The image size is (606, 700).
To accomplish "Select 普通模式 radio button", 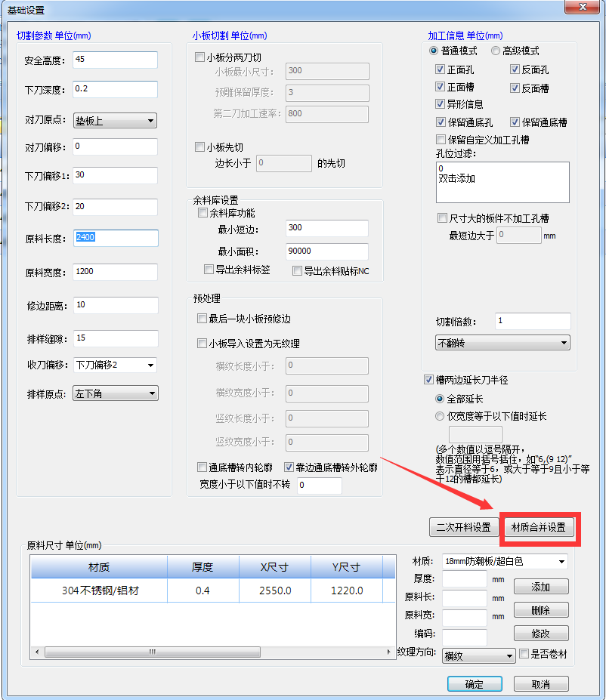I will (433, 51).
